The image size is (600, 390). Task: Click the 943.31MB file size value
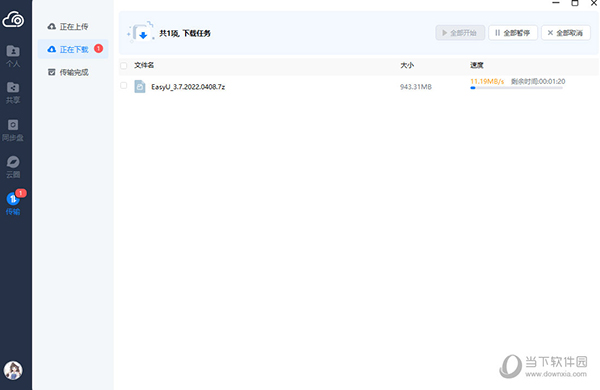(x=416, y=87)
